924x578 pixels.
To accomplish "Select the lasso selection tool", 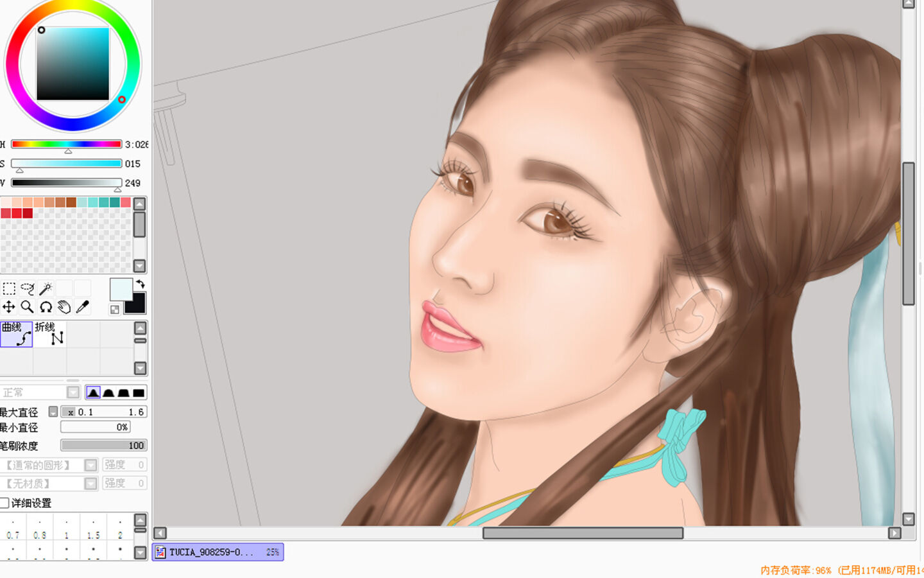I will (x=27, y=288).
